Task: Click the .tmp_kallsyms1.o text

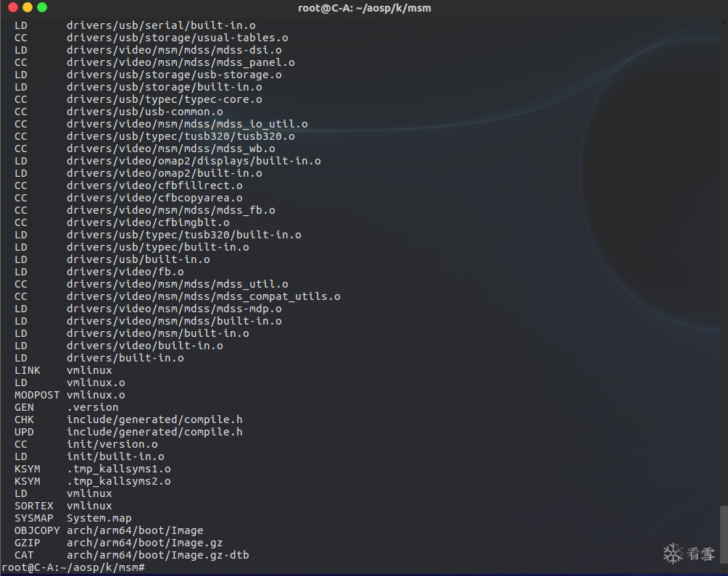Action: pos(119,469)
